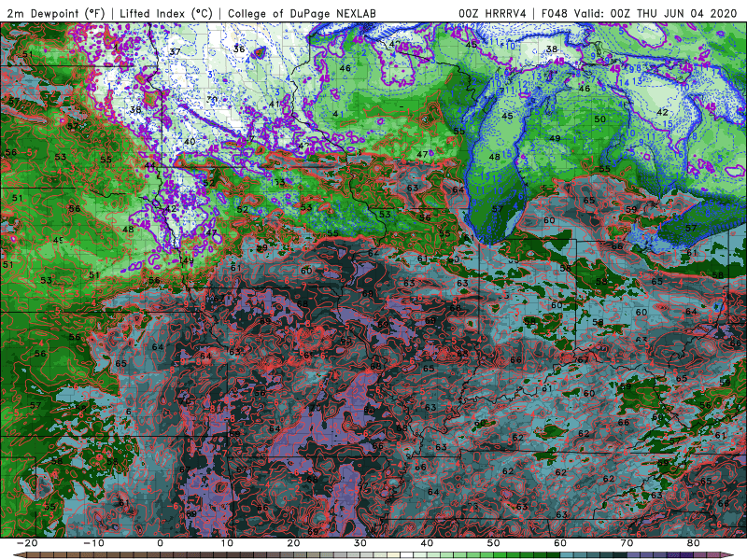This screenshot has height=560, width=747.
Task: Click the 'College of DuPage NEXLAB' label
Action: [x=302, y=13]
